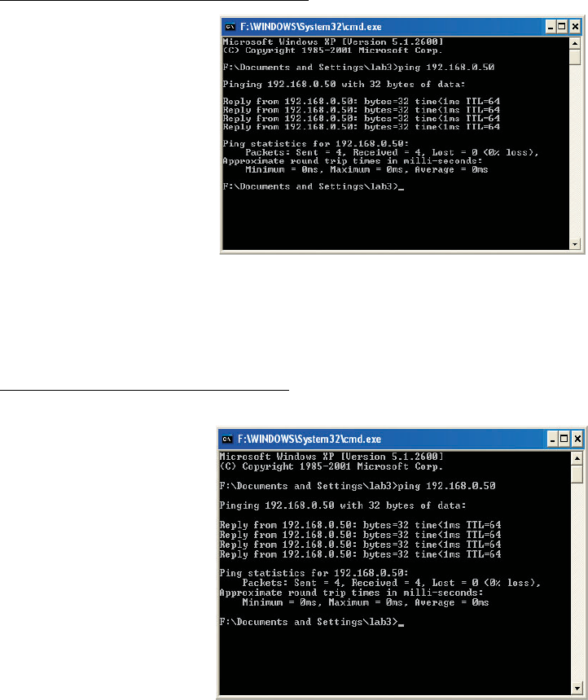The height and width of the screenshot is (700, 588).
Task: Click scroll-down arrow in lower command window
Action: (x=577, y=688)
